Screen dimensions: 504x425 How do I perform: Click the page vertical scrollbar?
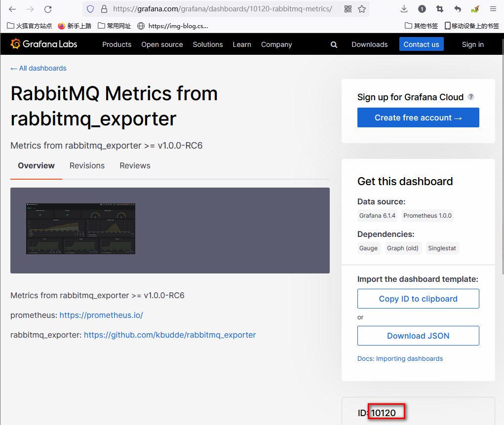coord(503,157)
